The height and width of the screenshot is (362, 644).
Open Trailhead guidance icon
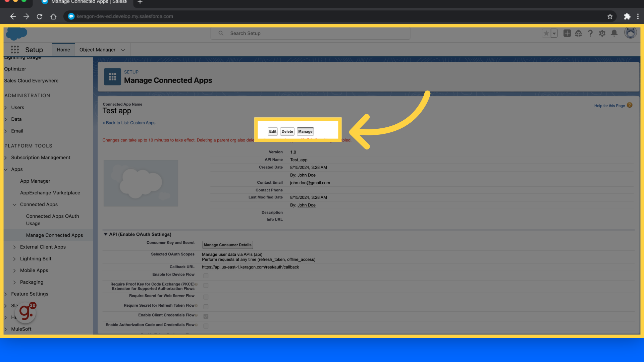tap(579, 33)
